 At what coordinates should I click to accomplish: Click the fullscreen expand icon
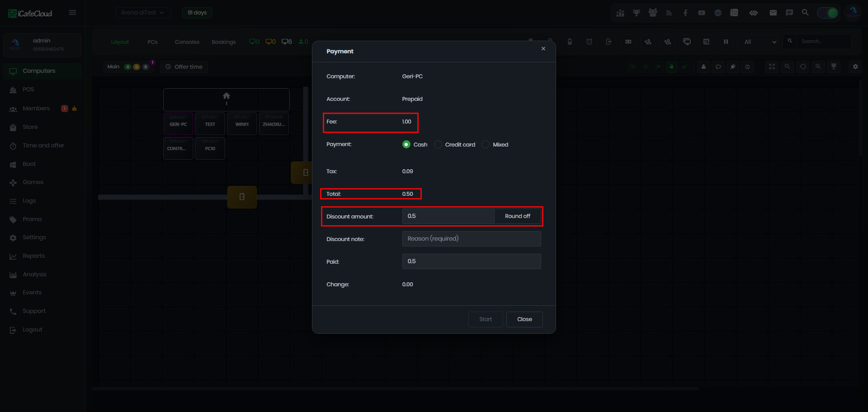772,66
